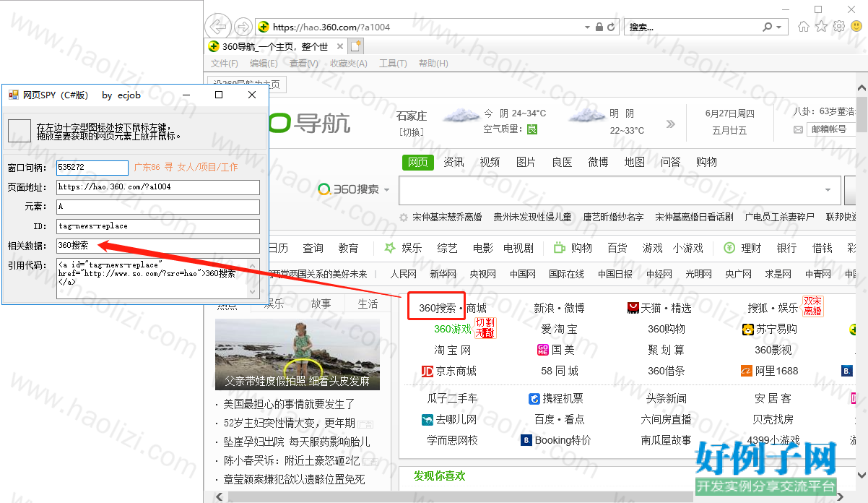Open the browser Tools gear icon

pos(838,26)
